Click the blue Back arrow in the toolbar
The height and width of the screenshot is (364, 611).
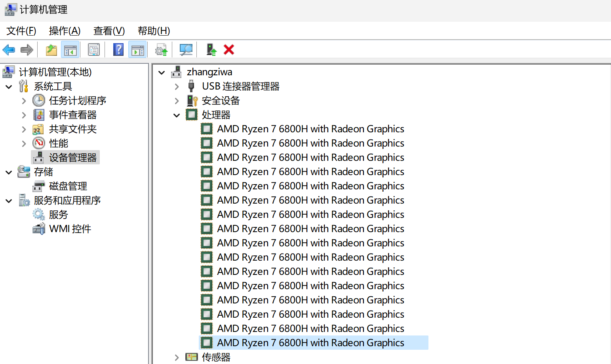click(x=9, y=50)
